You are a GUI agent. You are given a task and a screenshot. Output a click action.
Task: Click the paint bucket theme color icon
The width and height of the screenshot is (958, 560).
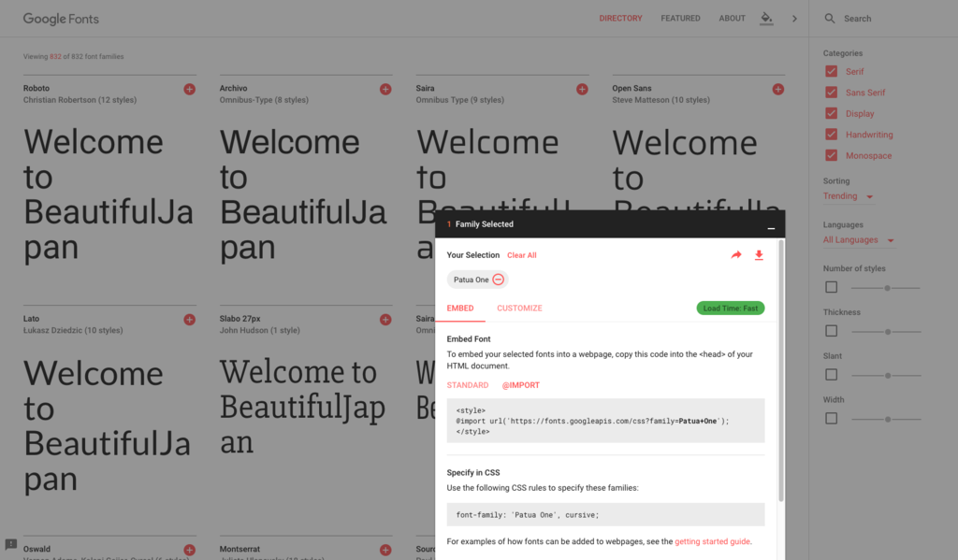[x=766, y=19]
